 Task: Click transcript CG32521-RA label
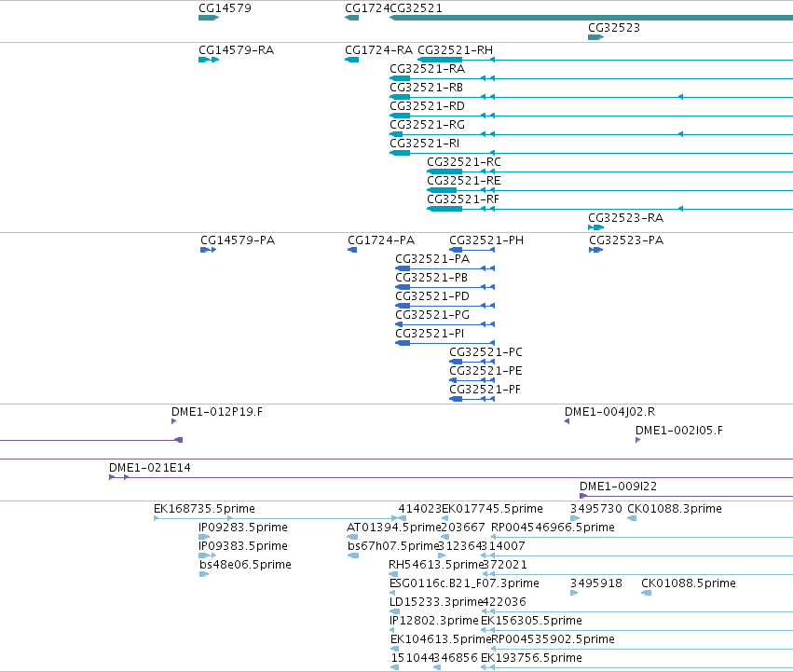pos(428,69)
